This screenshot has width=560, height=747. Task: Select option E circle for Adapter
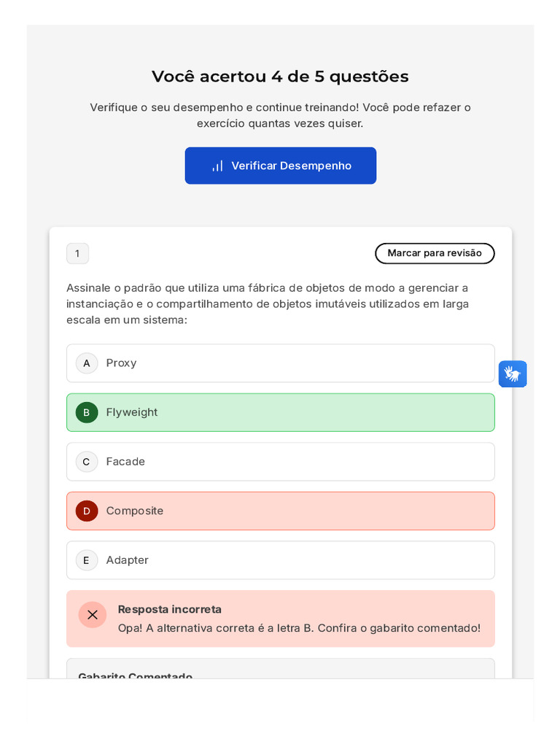pyautogui.click(x=87, y=560)
